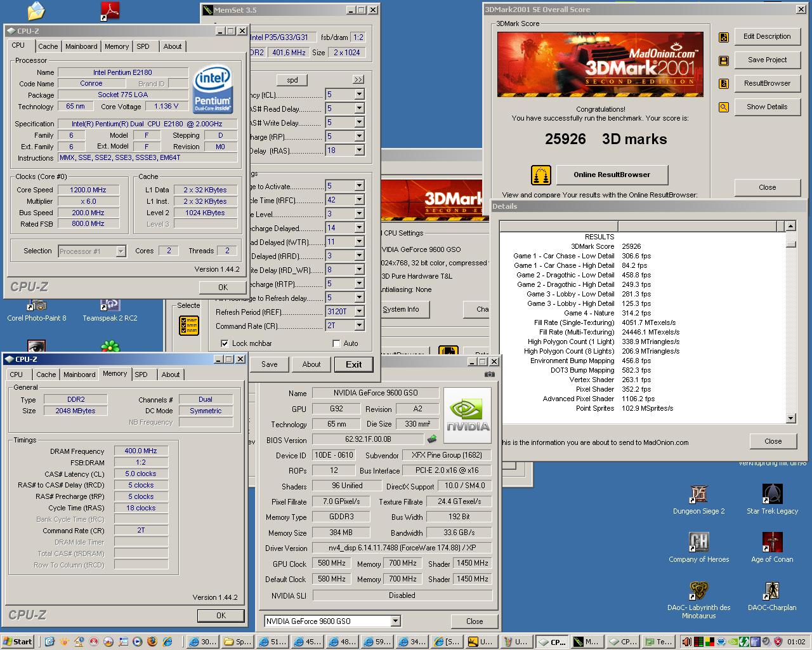Click the green flower desktop icon
Viewport: 812px width, 650px height.
[110, 347]
